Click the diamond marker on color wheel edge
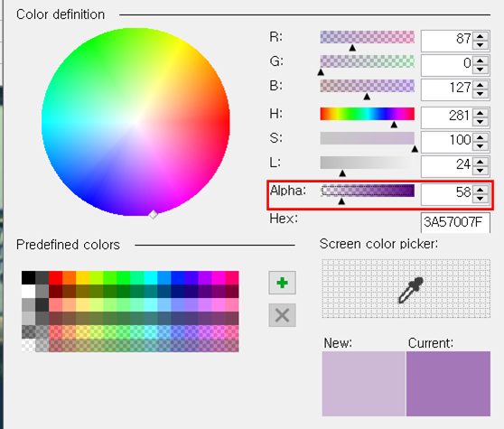 click(154, 214)
